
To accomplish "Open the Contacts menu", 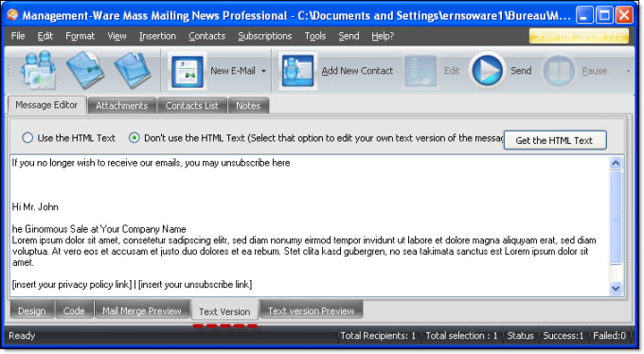I will [207, 36].
